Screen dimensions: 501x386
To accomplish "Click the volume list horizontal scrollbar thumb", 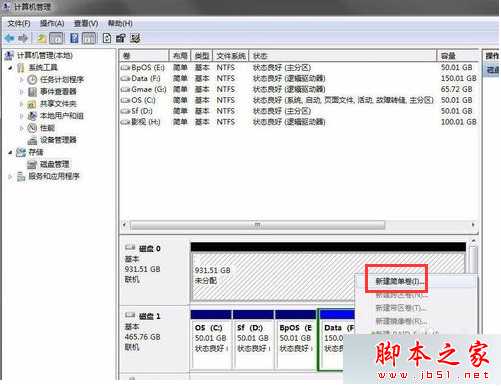I will click(x=257, y=225).
